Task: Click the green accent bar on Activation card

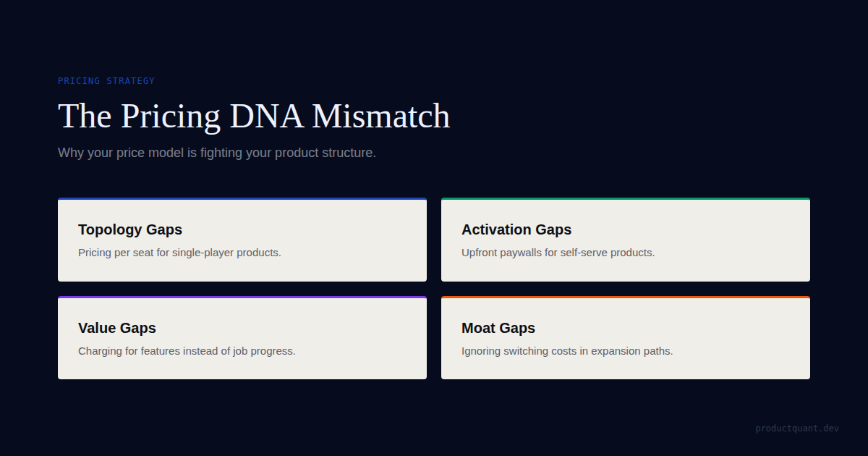Action: click(x=626, y=199)
